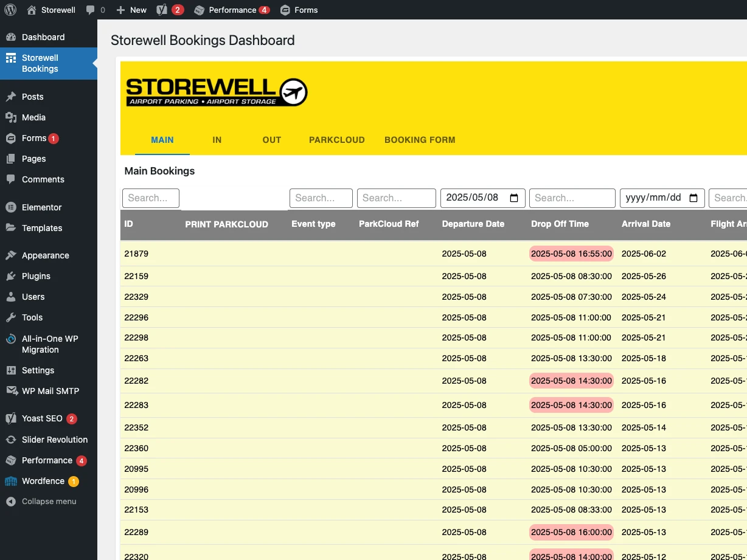The width and height of the screenshot is (747, 560).
Task: Open the Forms icon in admin bar
Action: tap(285, 10)
